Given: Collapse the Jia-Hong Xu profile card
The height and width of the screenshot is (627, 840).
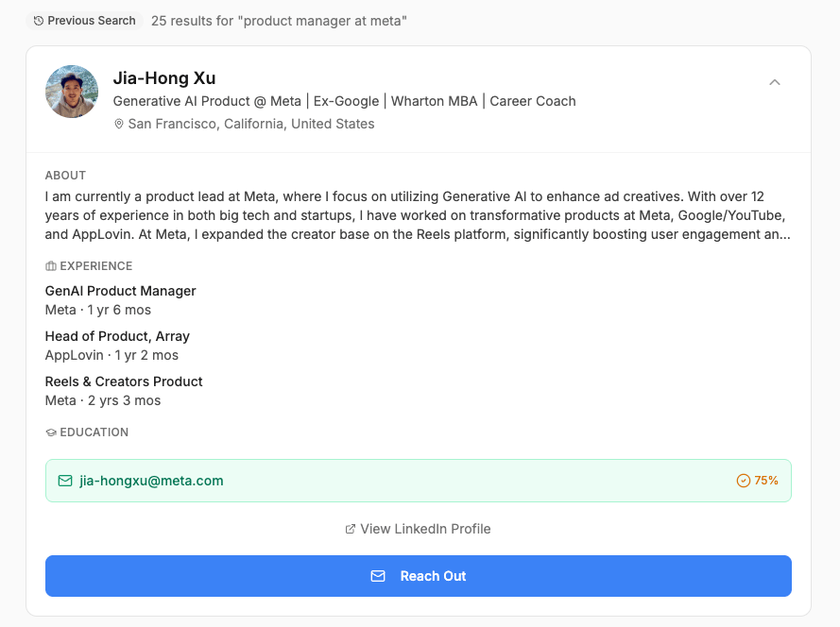Looking at the screenshot, I should [x=775, y=82].
